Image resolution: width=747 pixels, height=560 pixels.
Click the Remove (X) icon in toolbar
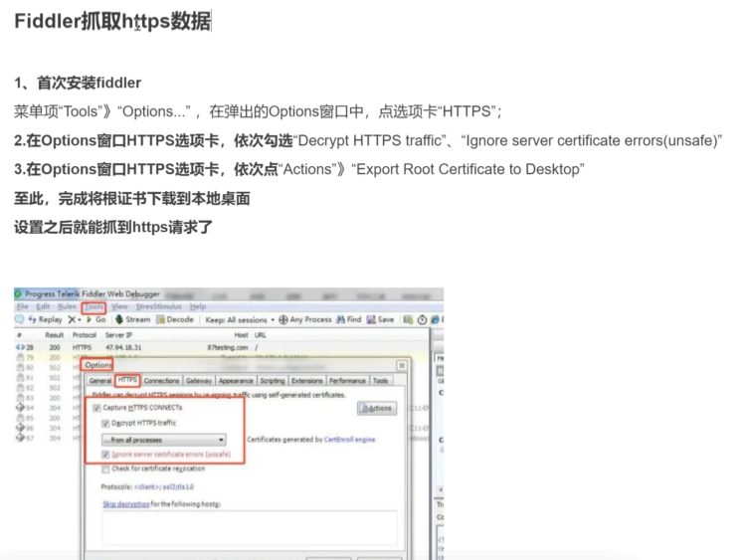coord(72,319)
